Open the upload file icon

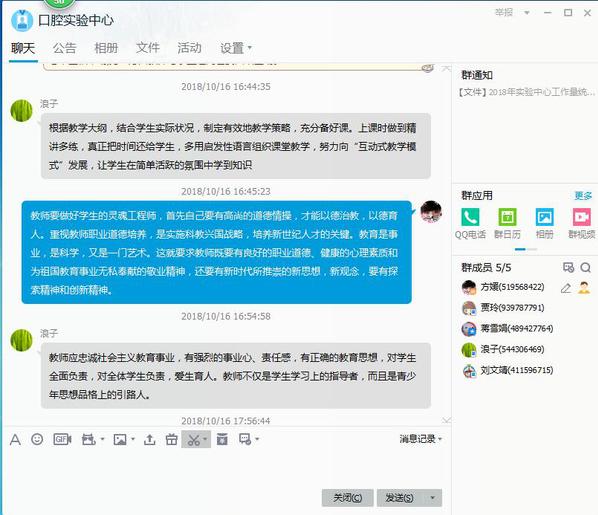point(150,439)
